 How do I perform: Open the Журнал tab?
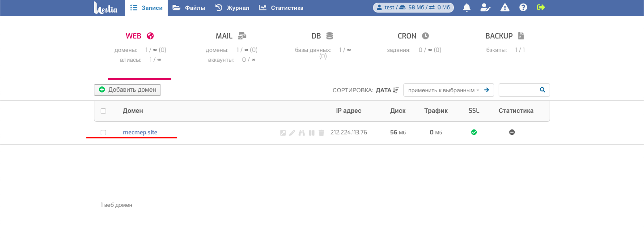232,8
